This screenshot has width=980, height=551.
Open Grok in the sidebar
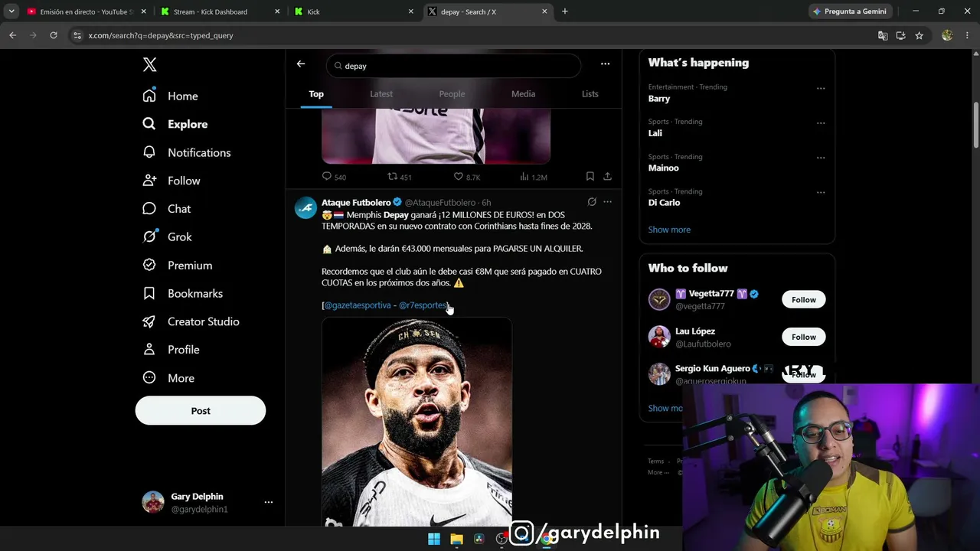pyautogui.click(x=168, y=237)
